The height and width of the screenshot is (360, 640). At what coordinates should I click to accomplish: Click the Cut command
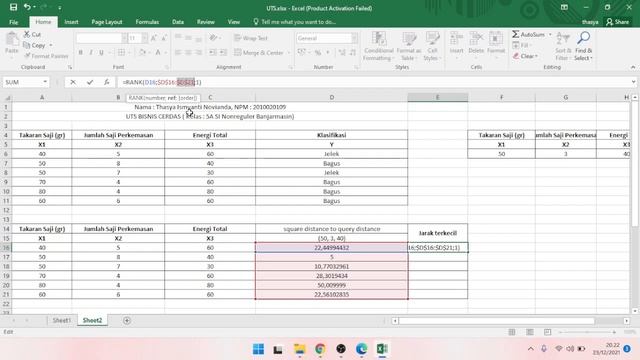[x=32, y=34]
